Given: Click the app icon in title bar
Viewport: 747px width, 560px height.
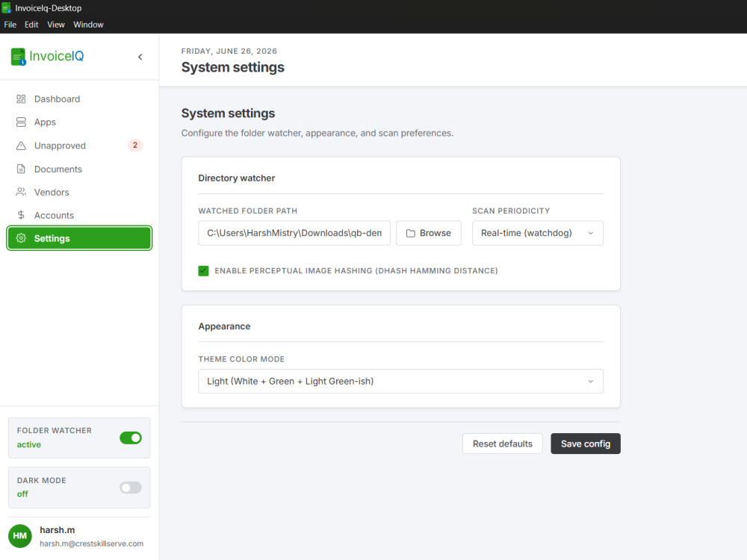Looking at the screenshot, I should click(6, 7).
